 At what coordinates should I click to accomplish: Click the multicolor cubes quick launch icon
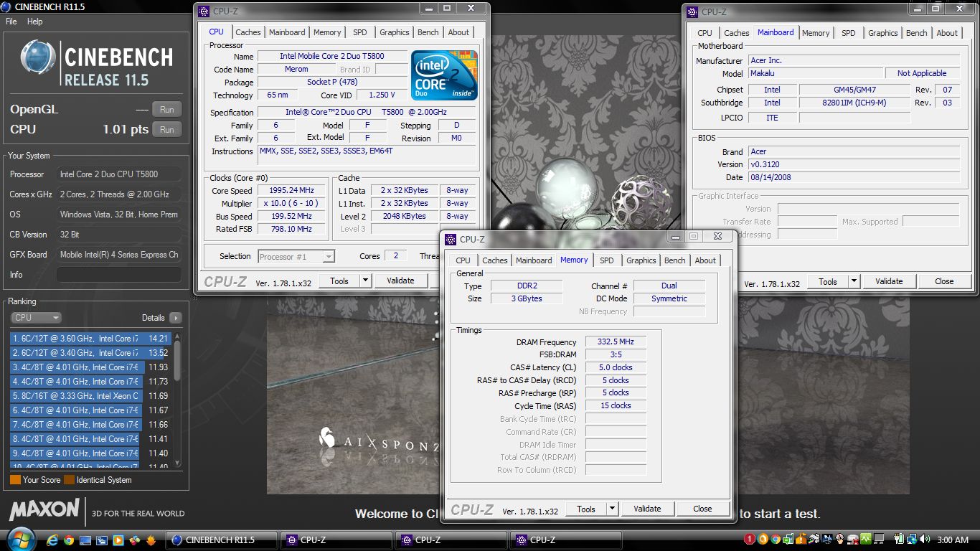135,540
